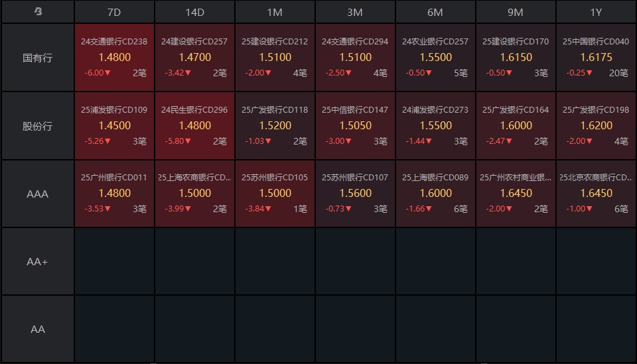This screenshot has height=364, width=637.
Task: Click the 股份行 row label
Action: point(37,126)
